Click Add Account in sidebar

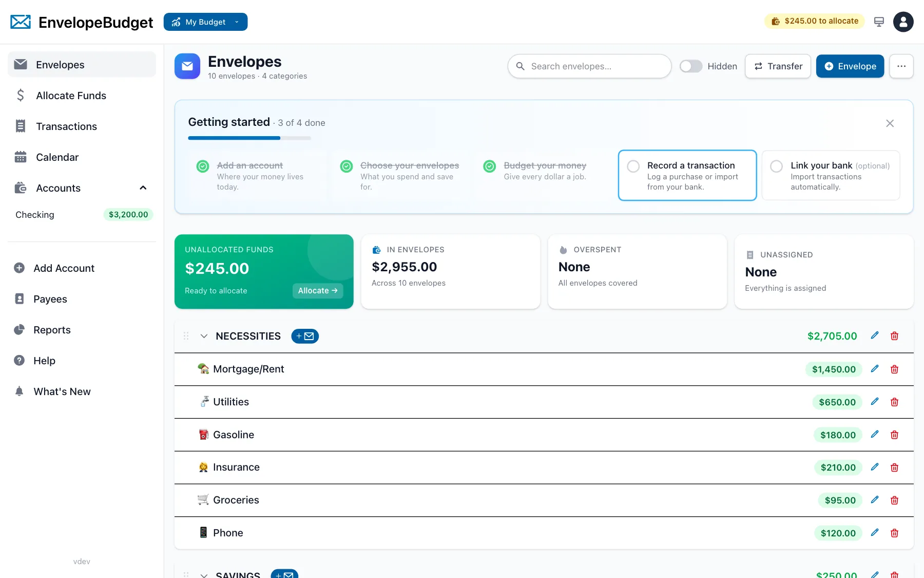click(x=82, y=268)
